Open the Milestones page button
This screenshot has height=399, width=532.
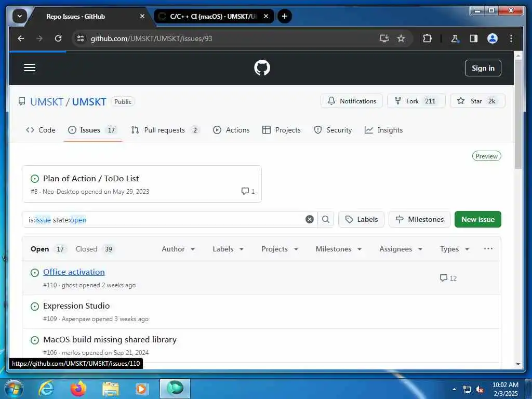click(x=419, y=219)
